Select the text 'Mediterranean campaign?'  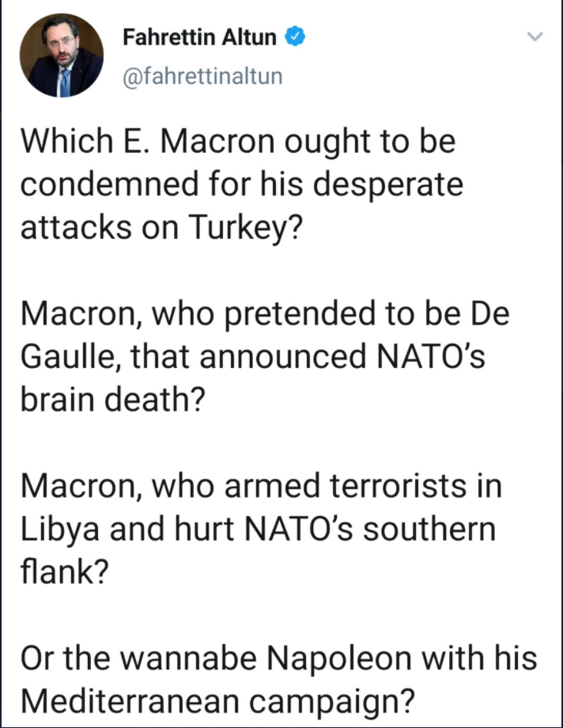(217, 702)
